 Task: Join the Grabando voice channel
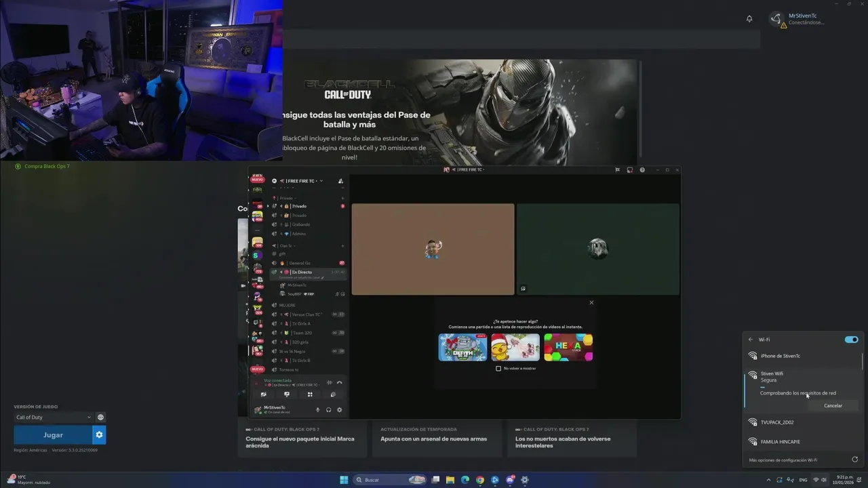[308, 224]
